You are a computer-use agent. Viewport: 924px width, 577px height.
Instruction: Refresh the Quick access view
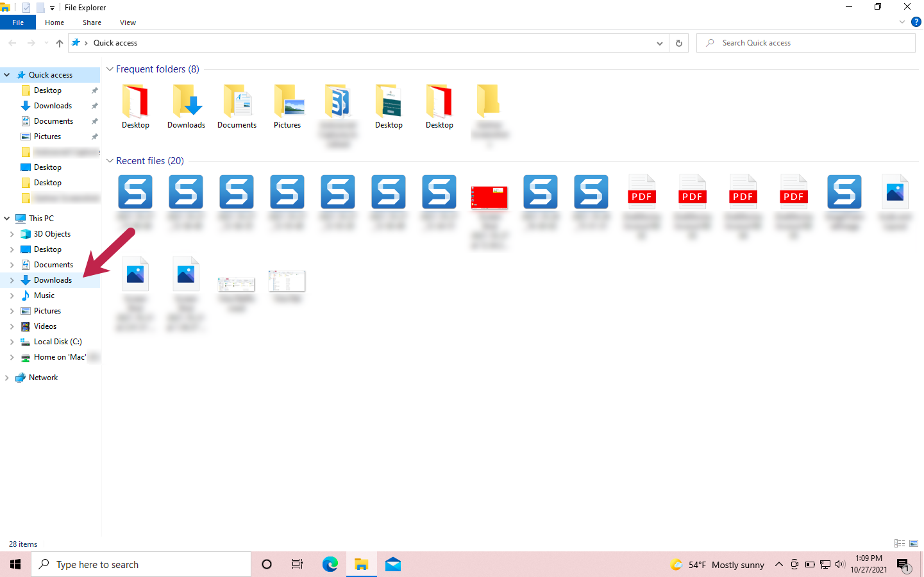click(x=678, y=43)
